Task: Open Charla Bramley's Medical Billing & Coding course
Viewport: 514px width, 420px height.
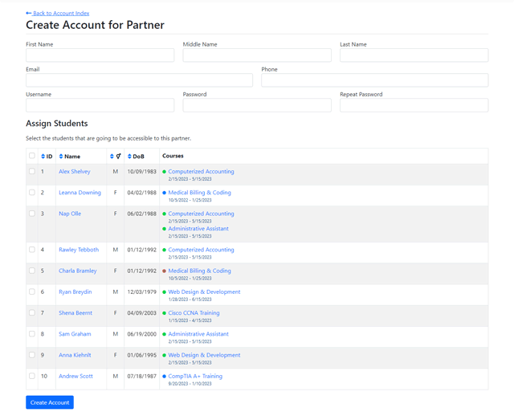Action: [x=199, y=271]
